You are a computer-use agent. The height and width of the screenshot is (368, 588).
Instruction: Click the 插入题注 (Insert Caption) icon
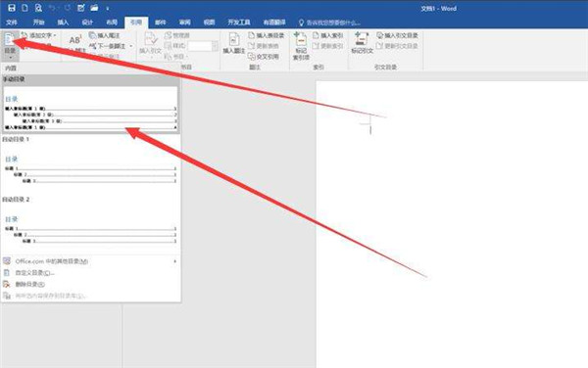(x=234, y=43)
